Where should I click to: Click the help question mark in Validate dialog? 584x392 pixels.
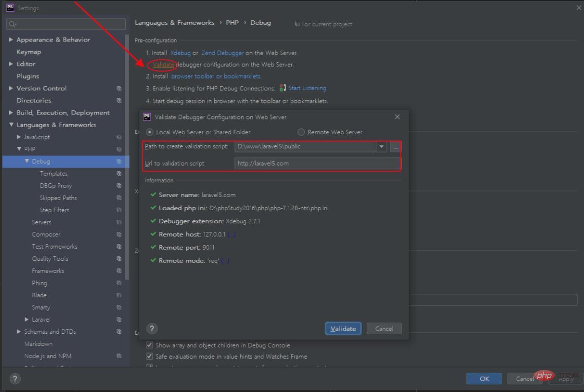tap(151, 328)
